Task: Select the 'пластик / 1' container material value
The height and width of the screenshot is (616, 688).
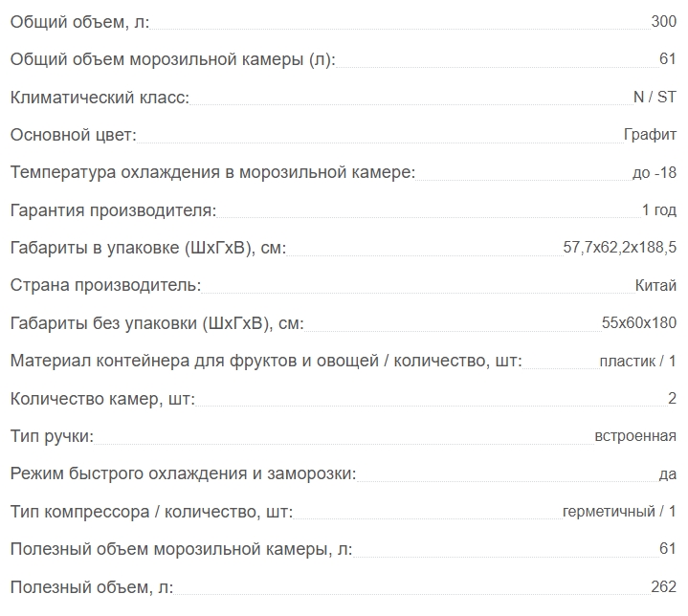Action: pos(638,362)
